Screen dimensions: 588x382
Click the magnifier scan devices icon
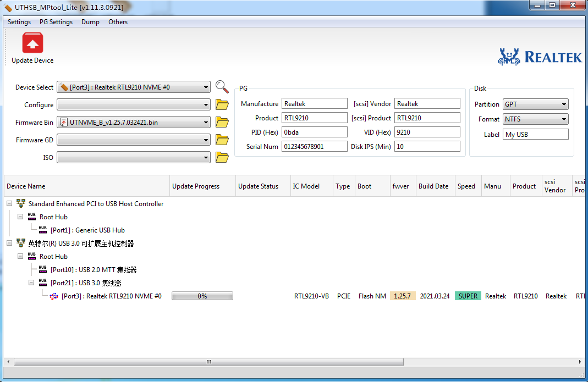[x=222, y=87]
